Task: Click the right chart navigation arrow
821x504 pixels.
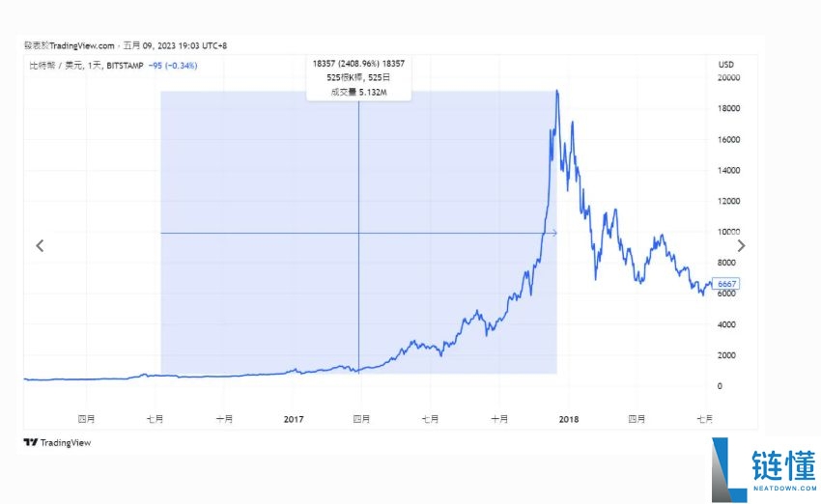Action: 741,245
